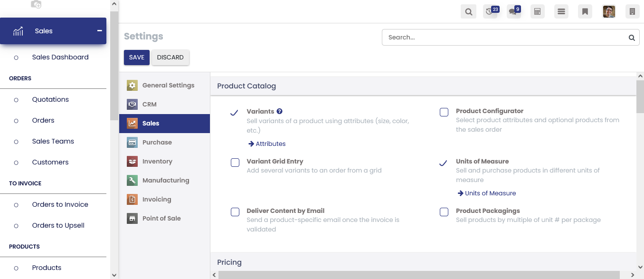Click the calculator icon in top bar
The image size is (644, 279).
coord(538,12)
